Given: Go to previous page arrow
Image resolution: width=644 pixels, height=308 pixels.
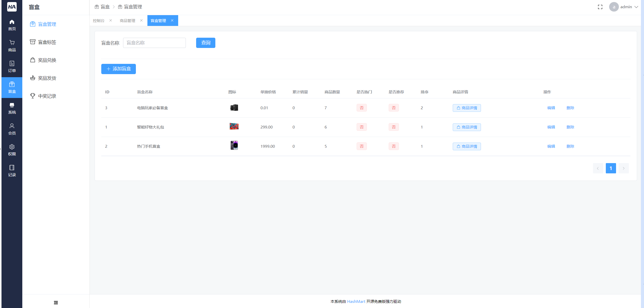Looking at the screenshot, I should click(x=598, y=168).
